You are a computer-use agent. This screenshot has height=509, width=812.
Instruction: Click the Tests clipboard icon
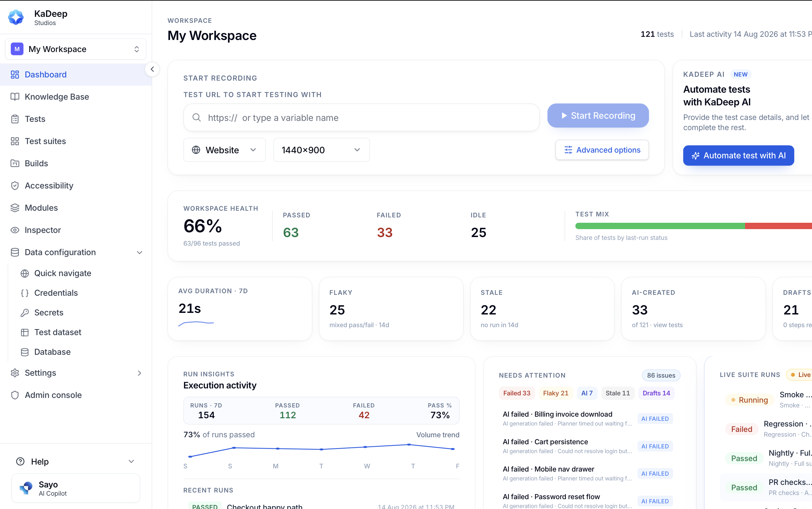[x=15, y=119]
